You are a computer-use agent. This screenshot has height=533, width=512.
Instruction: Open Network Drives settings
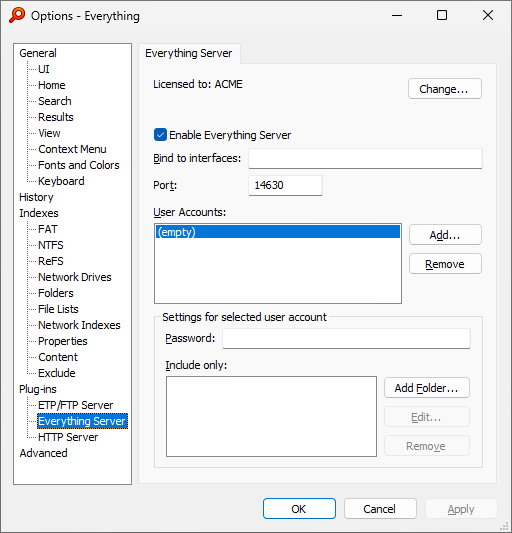(x=75, y=277)
